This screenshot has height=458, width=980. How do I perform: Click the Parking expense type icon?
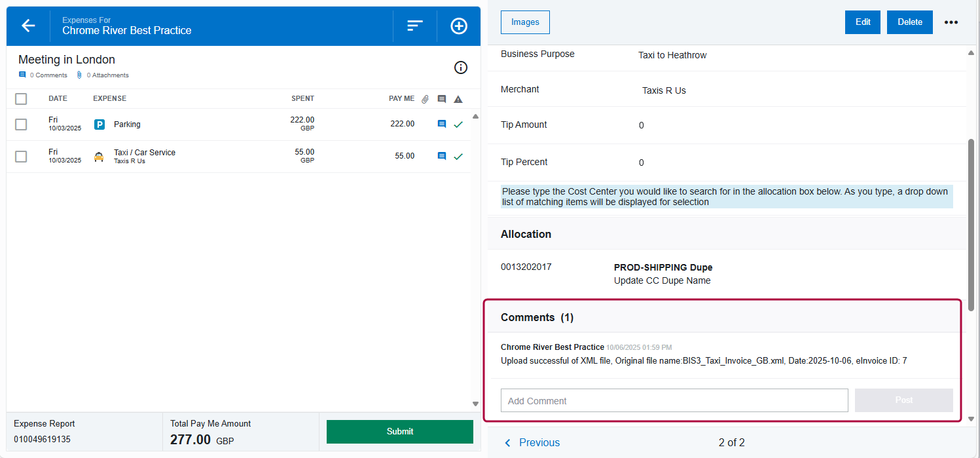coord(99,124)
